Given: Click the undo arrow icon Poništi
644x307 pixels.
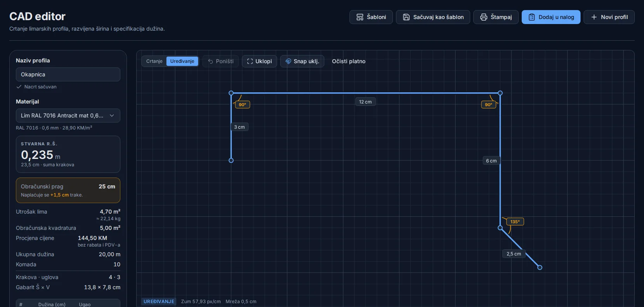Looking at the screenshot, I should coord(211,61).
